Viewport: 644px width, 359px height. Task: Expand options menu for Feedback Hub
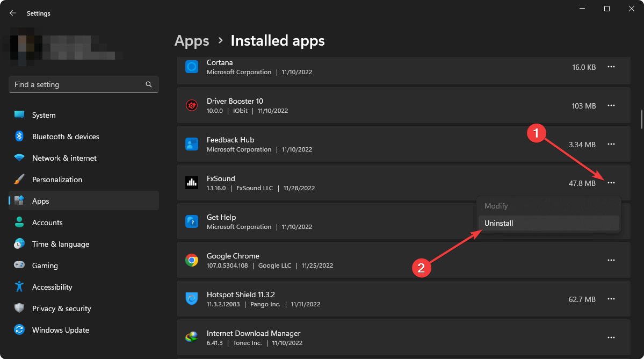611,145
